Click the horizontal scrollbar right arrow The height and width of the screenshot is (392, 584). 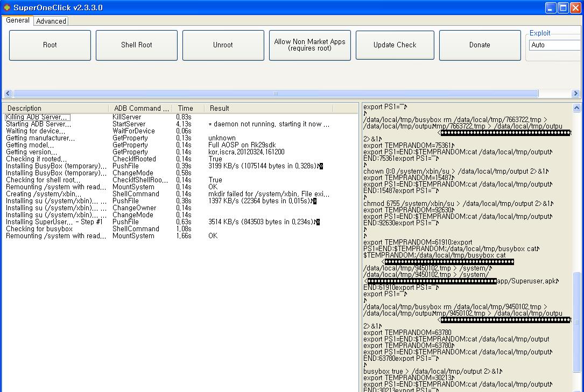point(575,94)
